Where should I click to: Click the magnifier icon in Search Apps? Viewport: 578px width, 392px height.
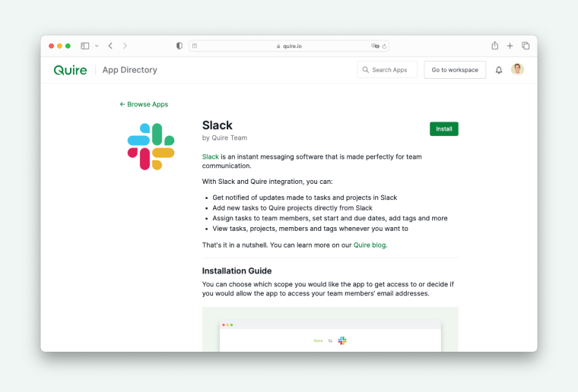click(x=365, y=70)
